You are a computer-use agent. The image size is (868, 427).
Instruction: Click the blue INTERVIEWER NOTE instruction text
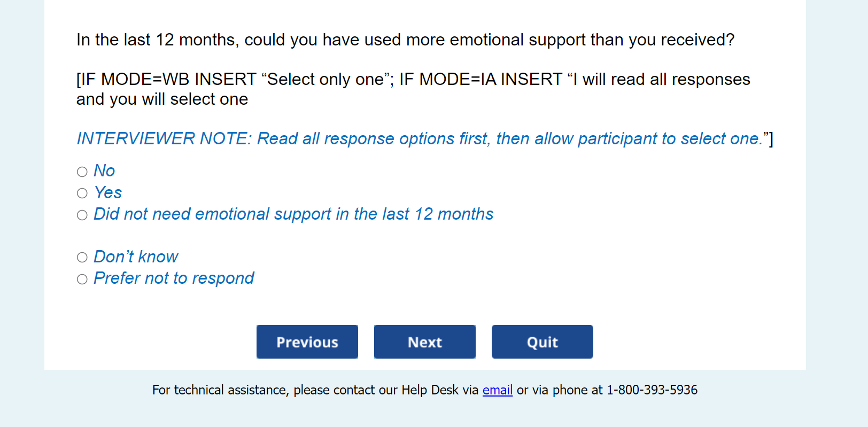click(x=420, y=139)
